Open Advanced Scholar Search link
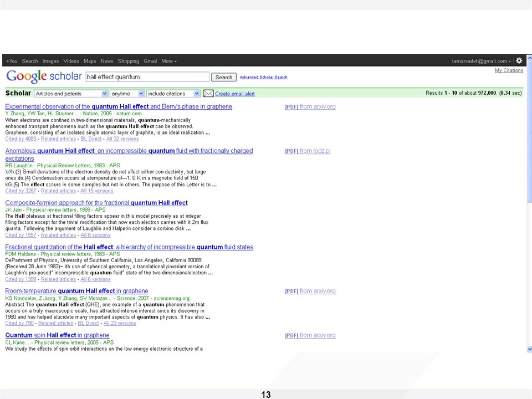 [x=264, y=78]
